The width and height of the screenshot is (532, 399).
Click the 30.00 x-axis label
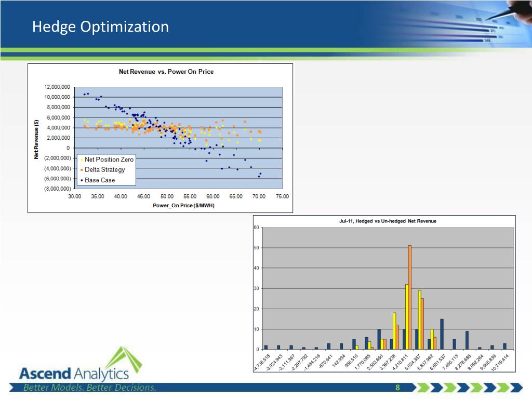(x=75, y=196)
